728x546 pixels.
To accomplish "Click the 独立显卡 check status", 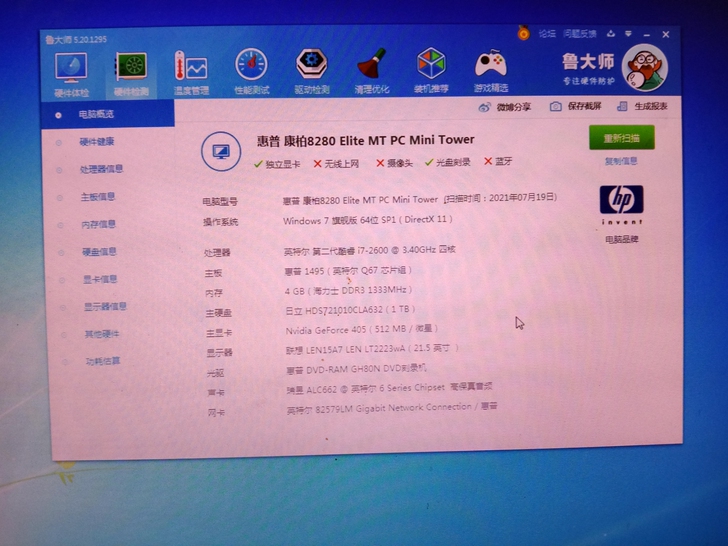I will [277, 164].
